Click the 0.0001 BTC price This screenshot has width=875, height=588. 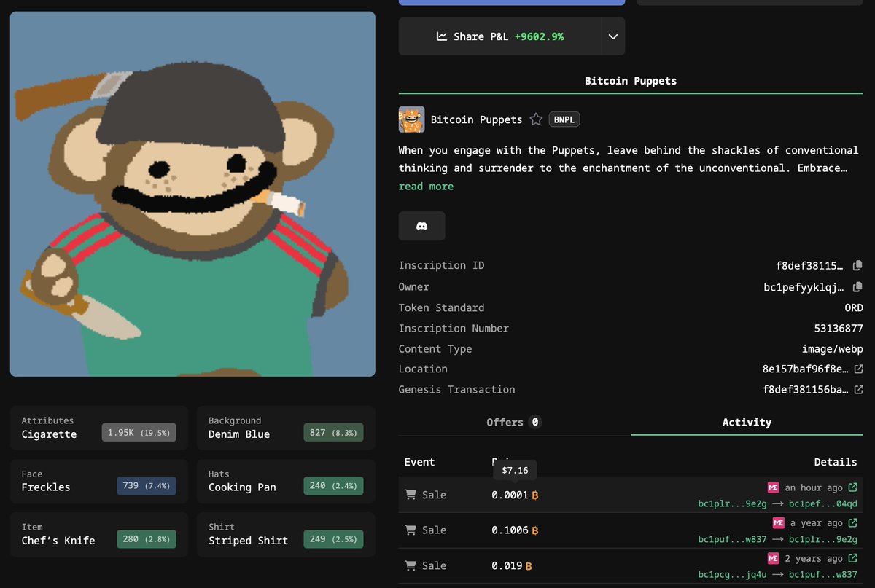(515, 495)
